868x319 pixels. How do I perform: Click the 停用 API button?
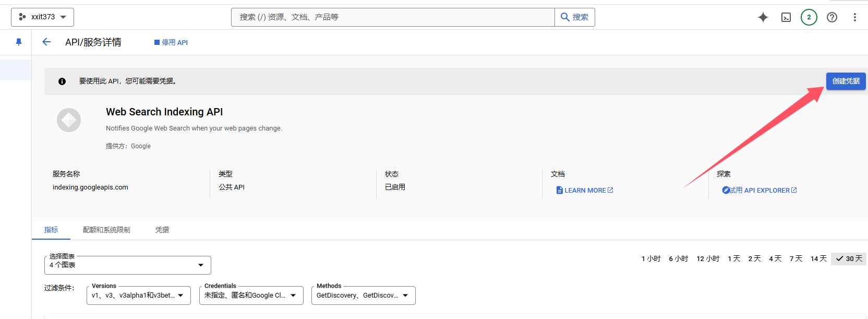click(171, 42)
